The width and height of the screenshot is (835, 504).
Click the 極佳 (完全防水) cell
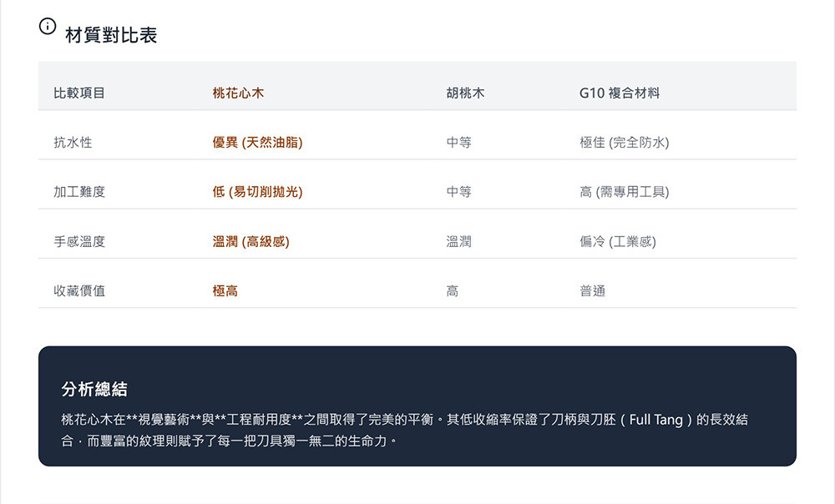tap(624, 143)
